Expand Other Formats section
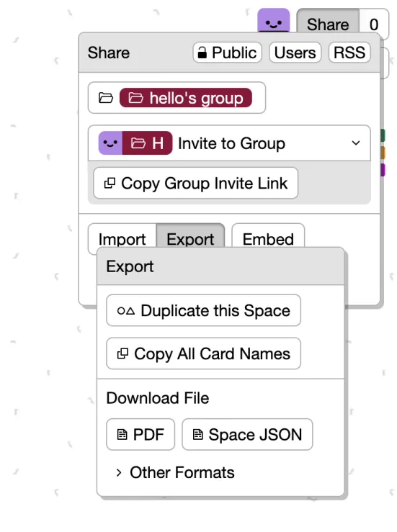The image size is (397, 532). [175, 472]
